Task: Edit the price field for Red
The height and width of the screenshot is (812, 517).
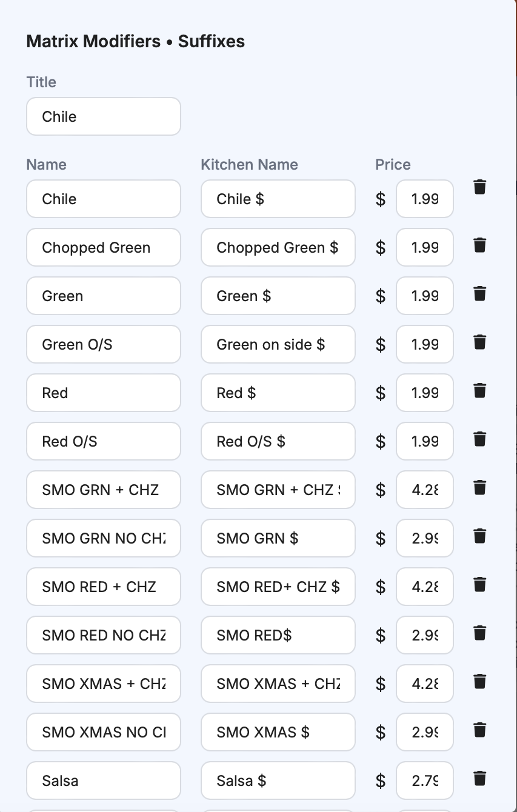Action: click(424, 393)
